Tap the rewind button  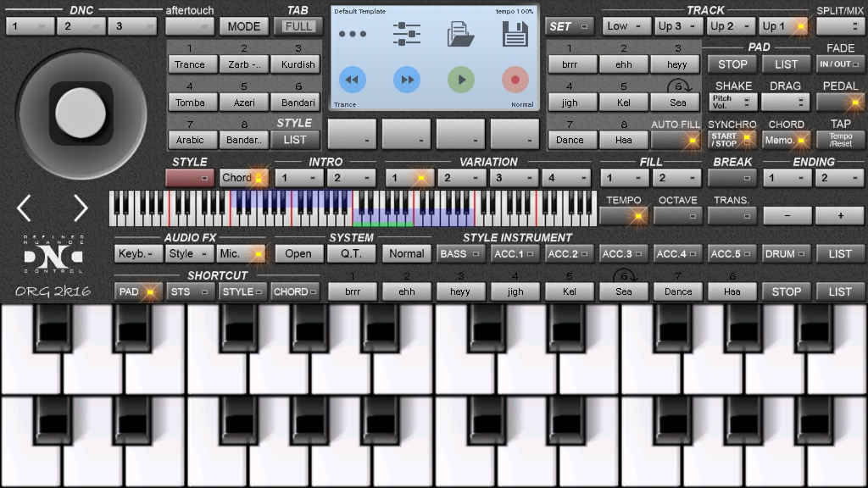(x=352, y=80)
